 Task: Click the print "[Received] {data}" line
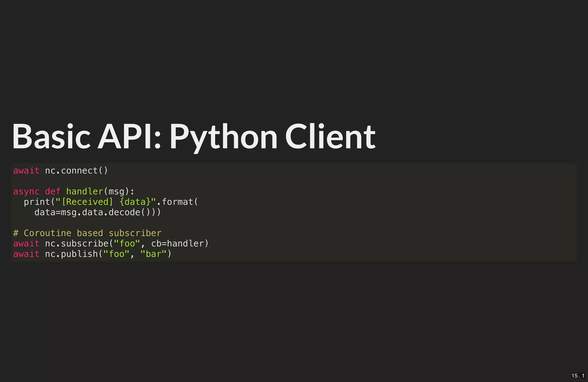[x=111, y=202]
